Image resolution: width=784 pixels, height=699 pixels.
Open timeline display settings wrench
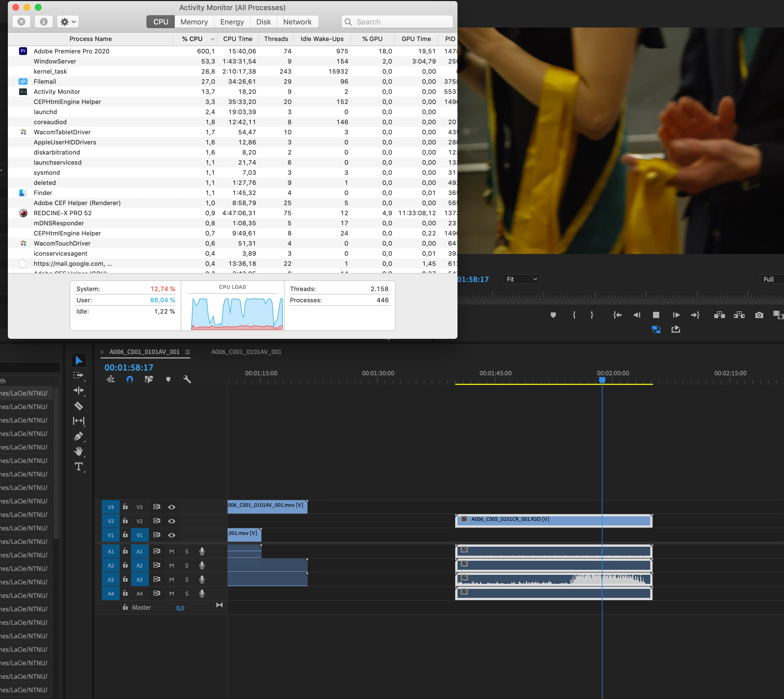(x=187, y=380)
